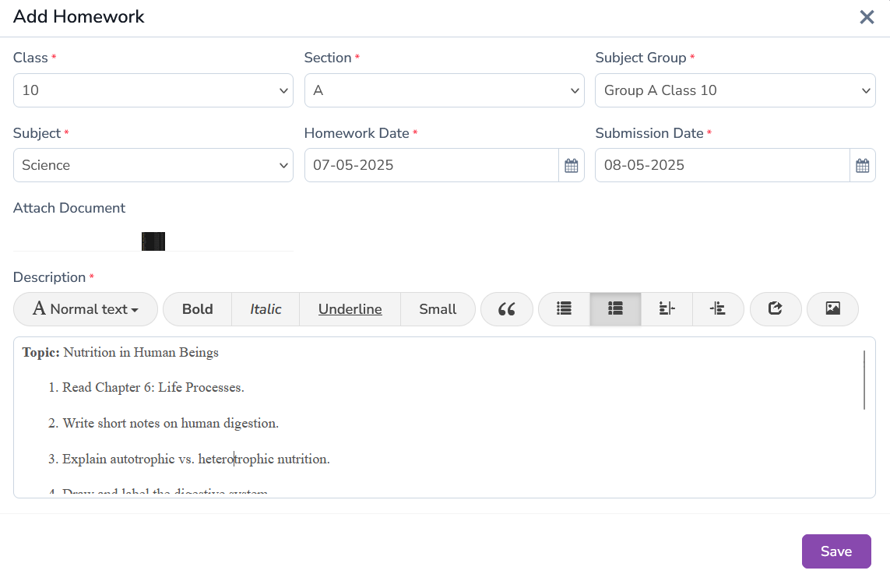This screenshot has height=588, width=890.
Task: Insert an image using the picture icon
Action: [832, 309]
